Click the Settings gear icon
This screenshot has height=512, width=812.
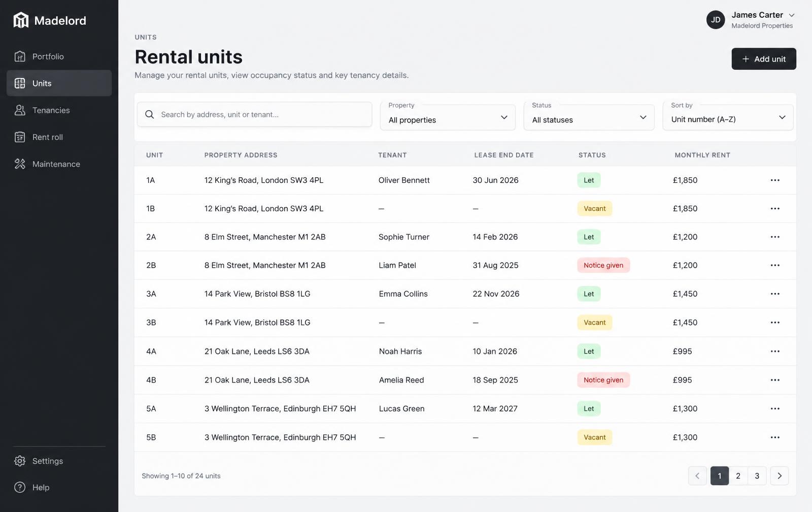[20, 461]
